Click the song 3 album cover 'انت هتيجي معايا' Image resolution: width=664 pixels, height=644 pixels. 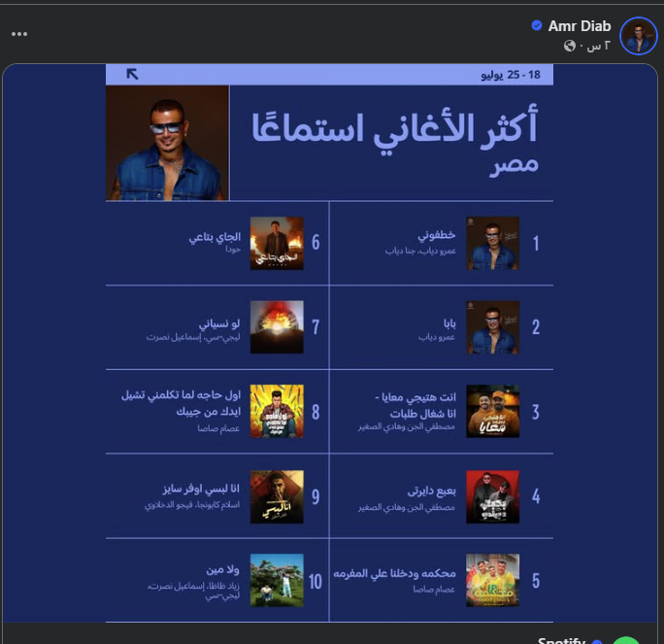[492, 411]
